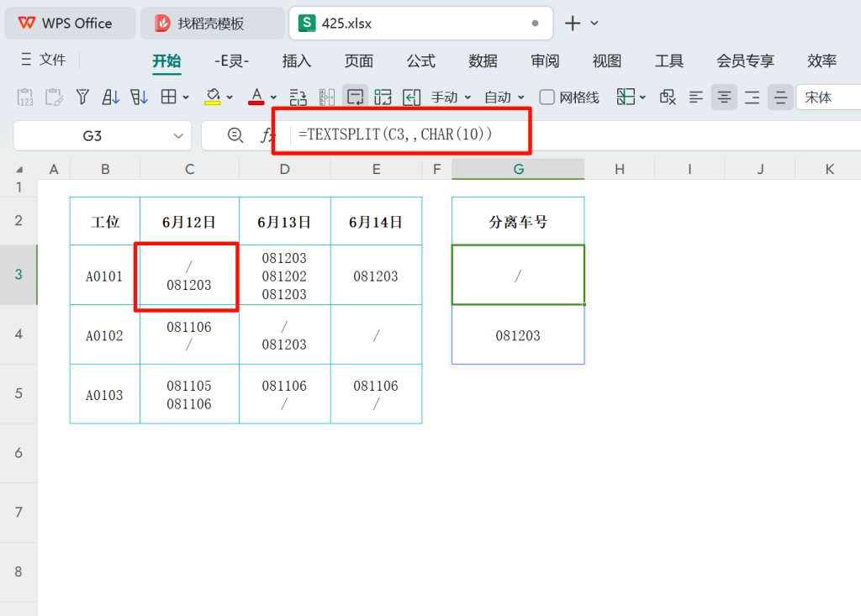Open the 自动 dropdown
Image resolution: width=861 pixels, height=616 pixels.
[x=504, y=97]
